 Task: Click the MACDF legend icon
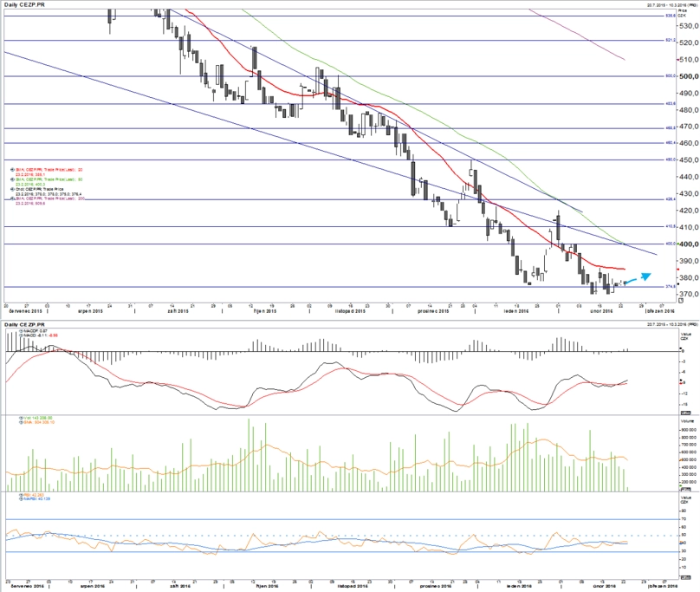[x=21, y=331]
